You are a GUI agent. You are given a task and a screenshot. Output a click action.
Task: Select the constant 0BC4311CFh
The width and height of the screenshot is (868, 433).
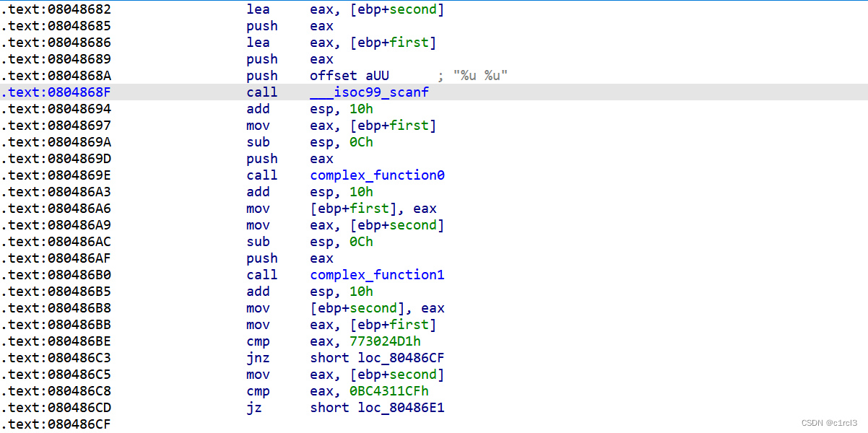(387, 390)
